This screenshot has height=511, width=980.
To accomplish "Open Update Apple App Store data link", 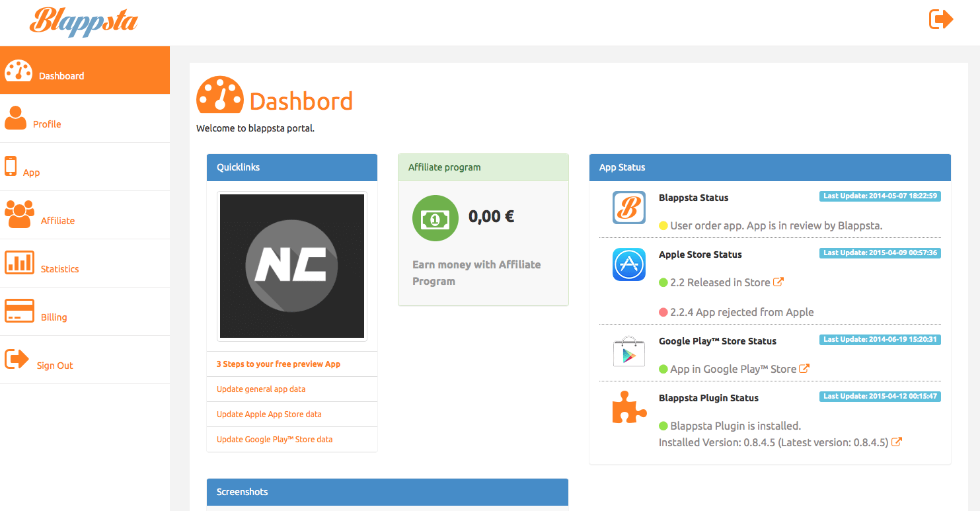I will coord(269,414).
